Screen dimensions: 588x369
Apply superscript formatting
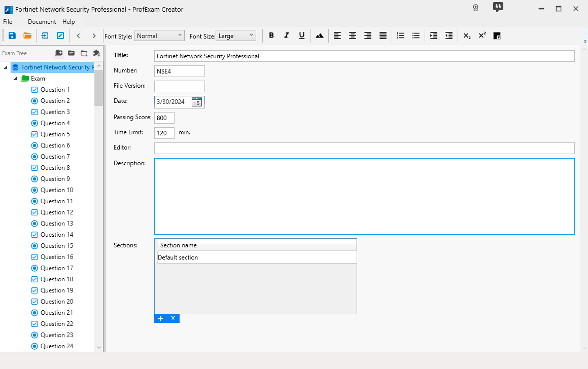482,35
